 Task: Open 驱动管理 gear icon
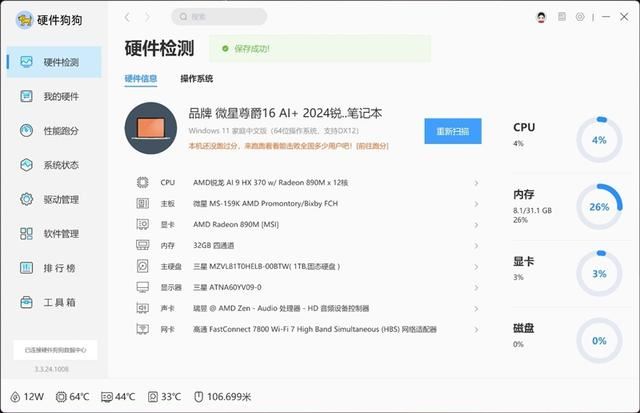tap(27, 199)
